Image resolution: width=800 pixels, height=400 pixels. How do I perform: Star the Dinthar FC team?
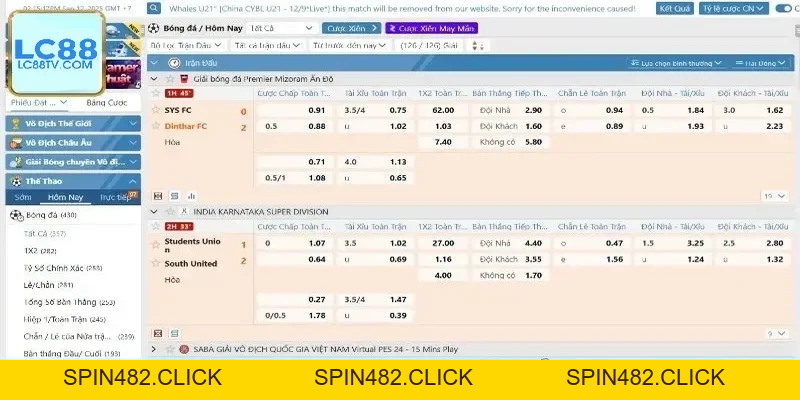pyautogui.click(x=156, y=126)
